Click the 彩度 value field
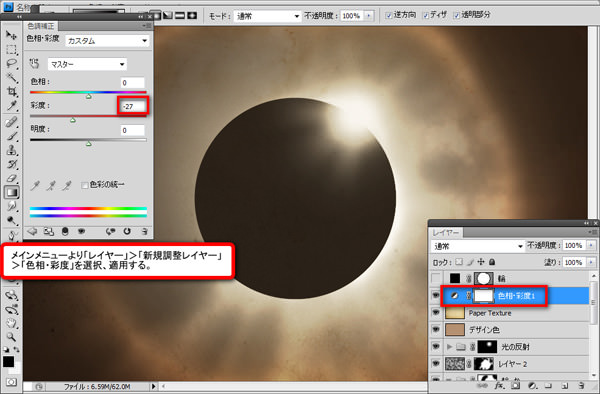The width and height of the screenshot is (600, 394). (133, 106)
